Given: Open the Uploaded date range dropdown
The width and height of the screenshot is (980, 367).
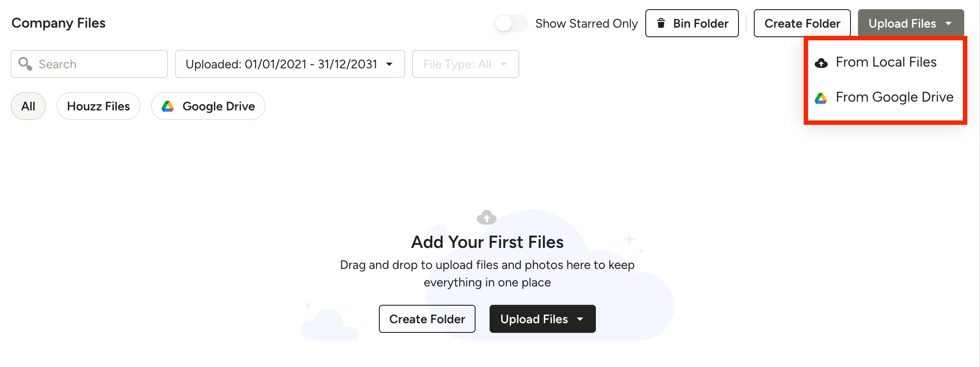Looking at the screenshot, I should pyautogui.click(x=290, y=64).
